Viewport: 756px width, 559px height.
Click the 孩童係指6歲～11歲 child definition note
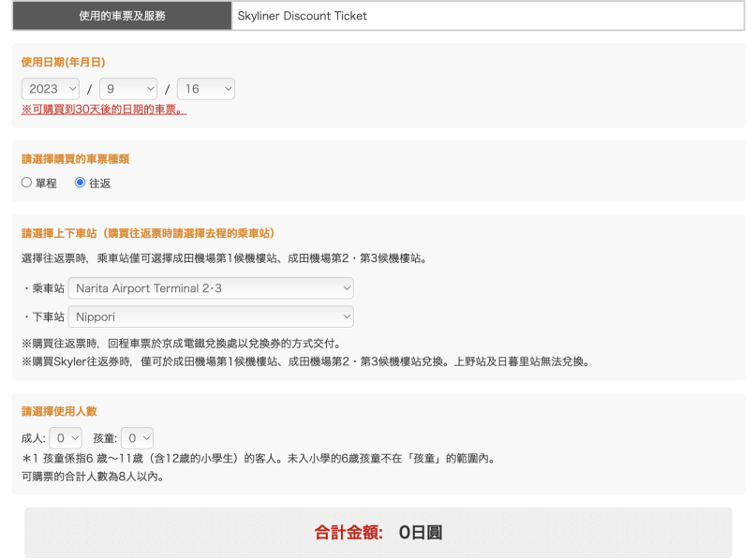click(259, 458)
